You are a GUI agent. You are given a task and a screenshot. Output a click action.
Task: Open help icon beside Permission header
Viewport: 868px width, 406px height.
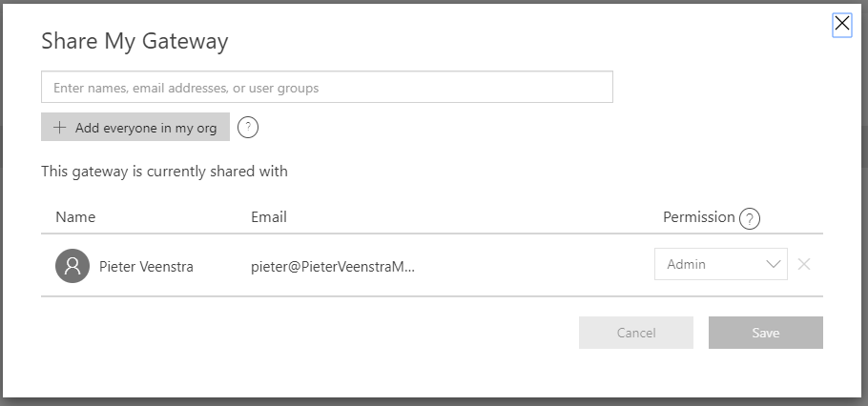(x=750, y=219)
